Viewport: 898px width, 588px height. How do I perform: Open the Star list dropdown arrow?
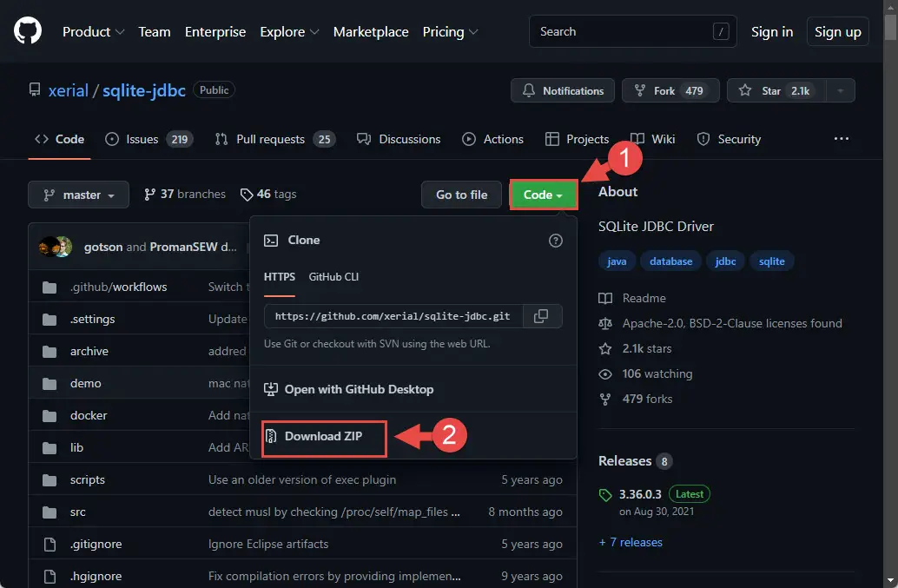point(840,90)
